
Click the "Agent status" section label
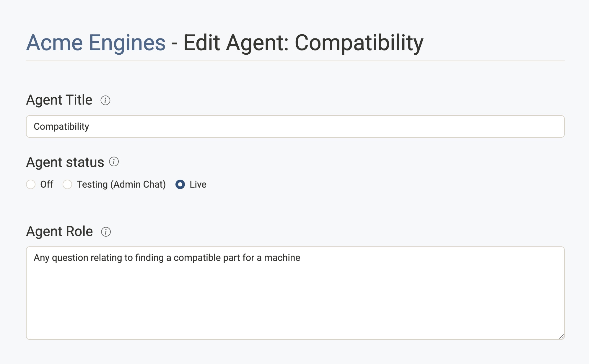[x=65, y=162]
